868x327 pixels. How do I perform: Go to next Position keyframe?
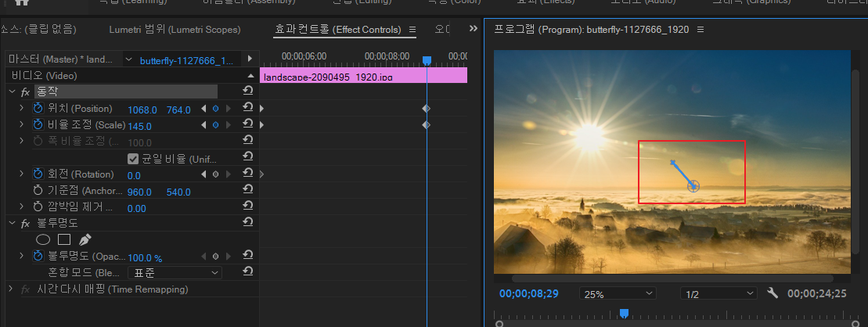(x=228, y=109)
